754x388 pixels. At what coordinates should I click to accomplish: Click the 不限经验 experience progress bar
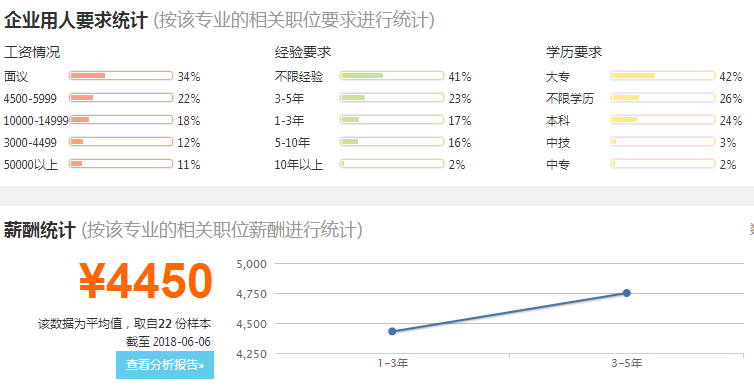click(392, 76)
